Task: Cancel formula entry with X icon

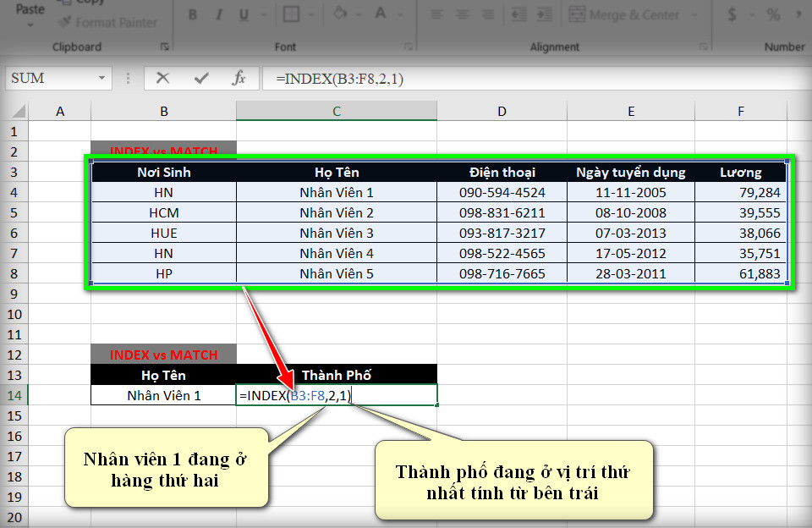Action: (x=162, y=78)
